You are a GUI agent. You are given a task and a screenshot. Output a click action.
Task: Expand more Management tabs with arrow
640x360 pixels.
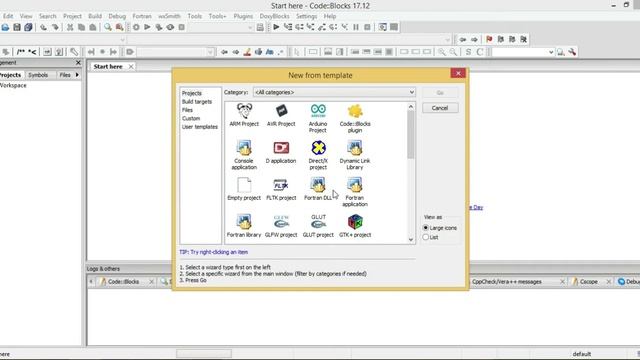pyautogui.click(x=77, y=75)
